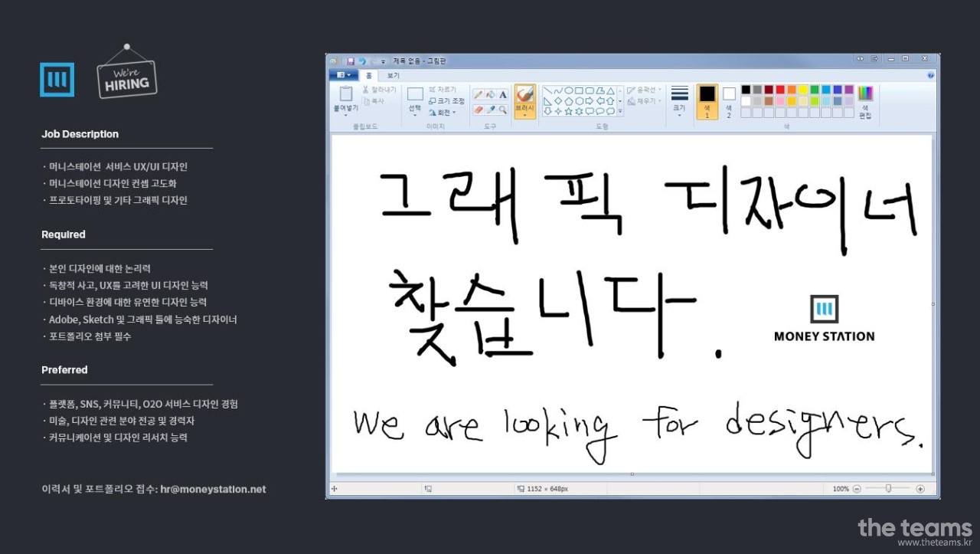The width and height of the screenshot is (980, 554).
Task: Choose the Pentagon shape in shapes gallery
Action: click(x=569, y=101)
